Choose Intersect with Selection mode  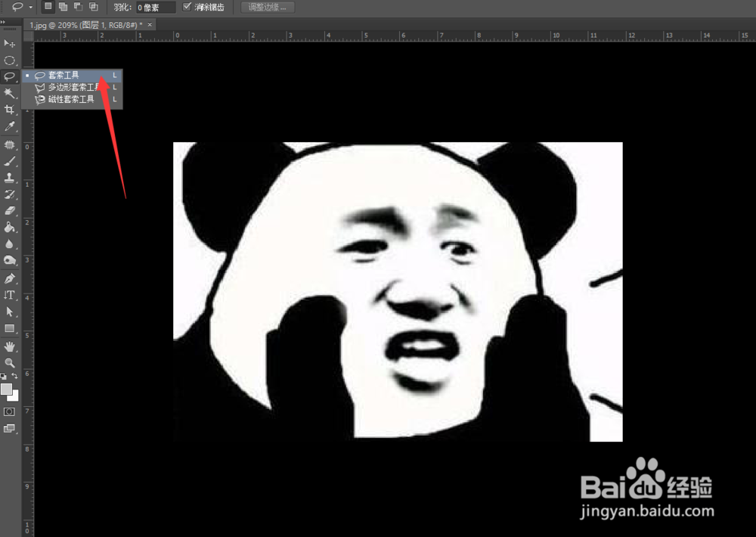(x=94, y=7)
